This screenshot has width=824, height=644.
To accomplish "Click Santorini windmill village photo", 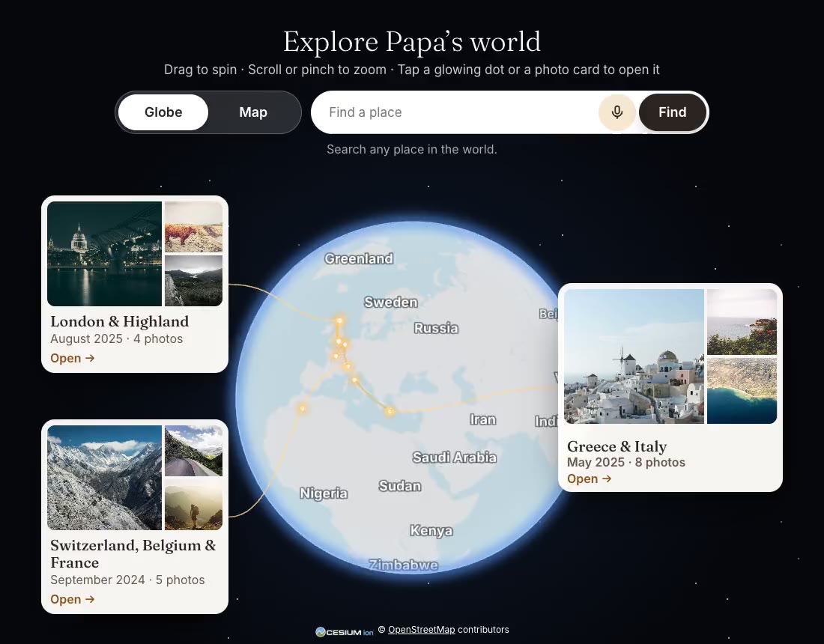I will point(634,356).
